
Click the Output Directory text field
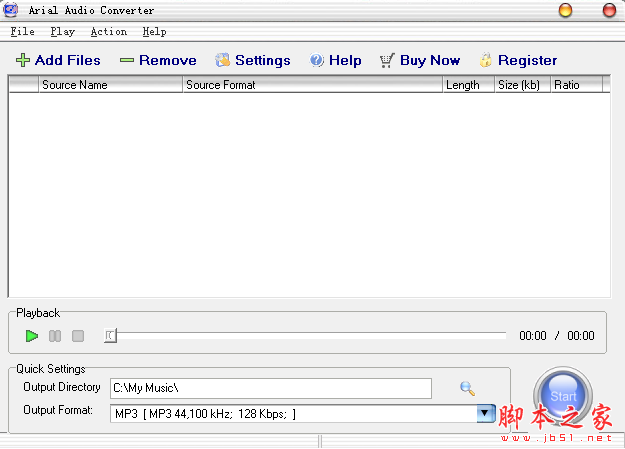click(x=271, y=388)
